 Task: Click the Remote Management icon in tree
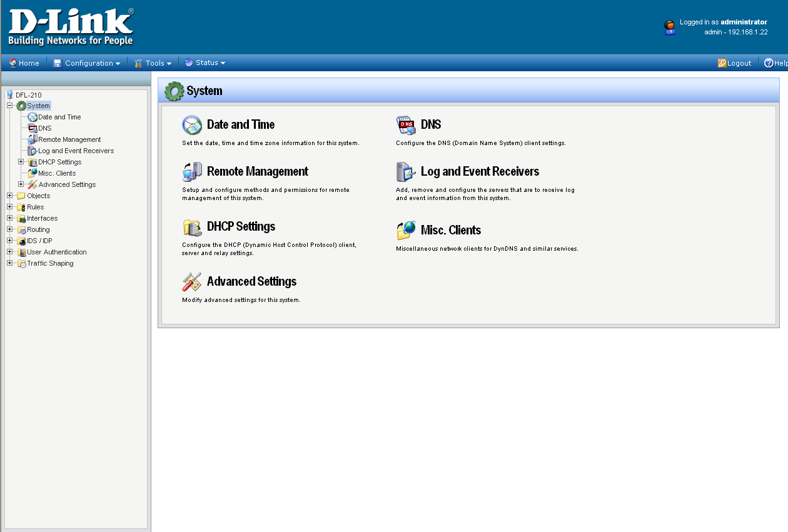coord(33,139)
